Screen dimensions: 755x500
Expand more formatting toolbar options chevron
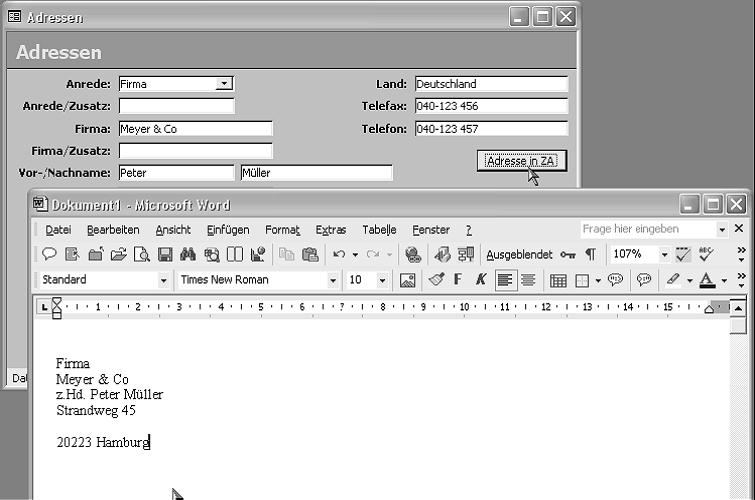point(742,280)
